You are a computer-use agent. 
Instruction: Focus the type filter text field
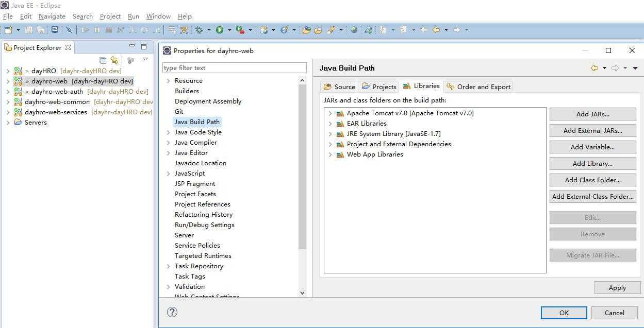coord(234,67)
